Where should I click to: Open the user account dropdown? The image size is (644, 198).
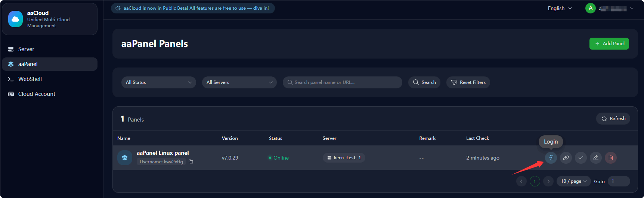pos(610,8)
